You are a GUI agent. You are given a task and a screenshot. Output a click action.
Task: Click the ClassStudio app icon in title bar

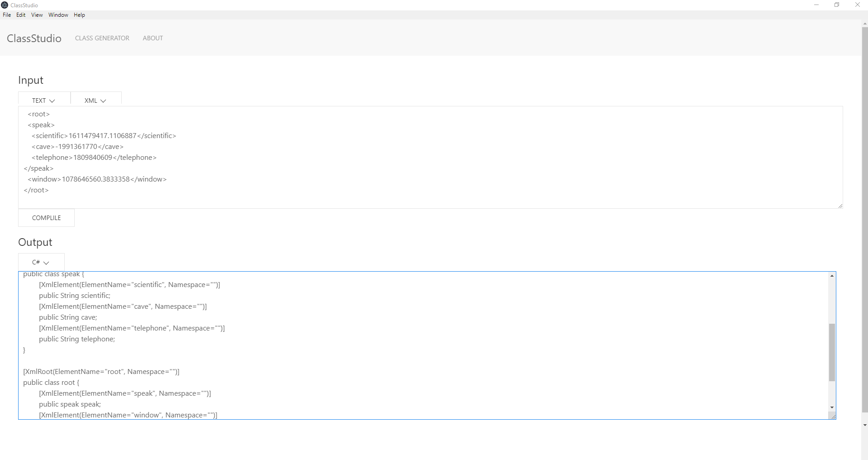coord(5,5)
